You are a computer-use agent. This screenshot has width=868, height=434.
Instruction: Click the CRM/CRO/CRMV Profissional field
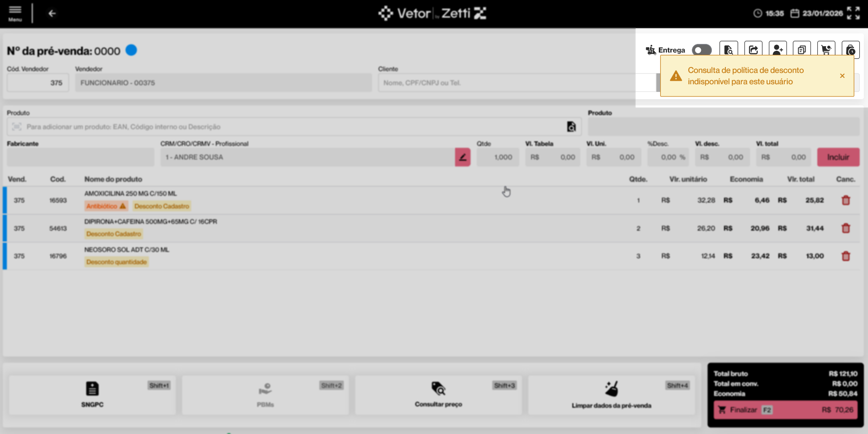click(x=307, y=157)
